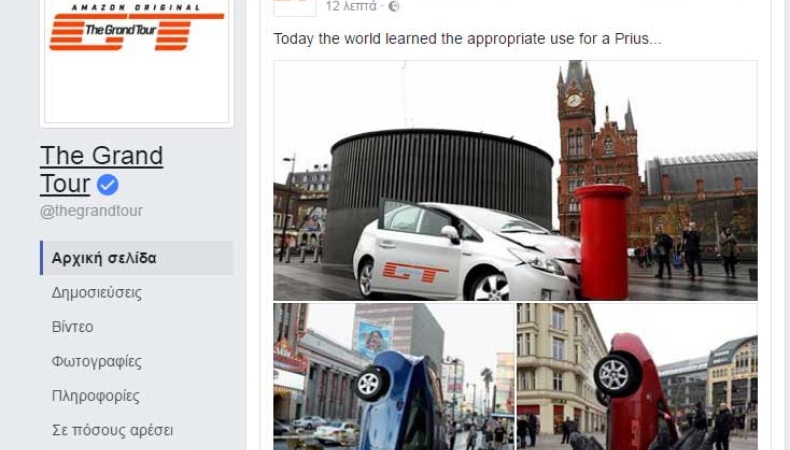Click The Grand Tour profile logo image

click(x=137, y=60)
